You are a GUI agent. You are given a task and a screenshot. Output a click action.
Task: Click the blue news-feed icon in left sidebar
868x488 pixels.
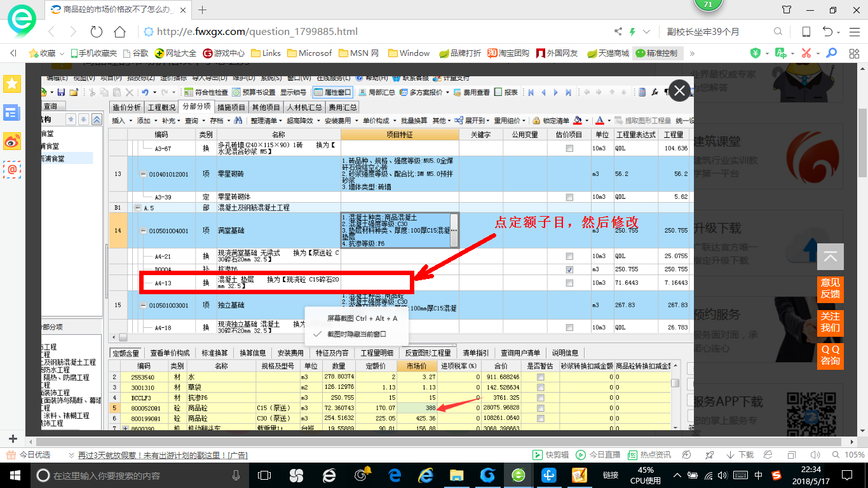pos(12,113)
